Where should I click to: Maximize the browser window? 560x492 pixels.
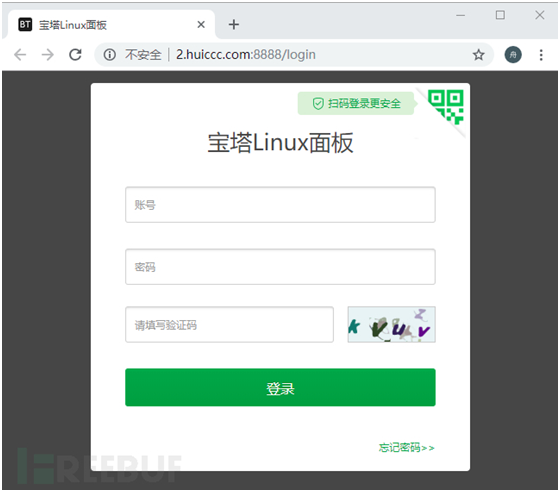[x=500, y=15]
